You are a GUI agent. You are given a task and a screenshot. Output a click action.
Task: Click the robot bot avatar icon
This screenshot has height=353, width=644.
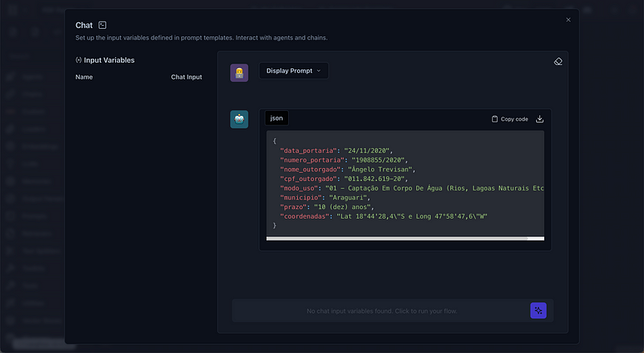(x=239, y=119)
